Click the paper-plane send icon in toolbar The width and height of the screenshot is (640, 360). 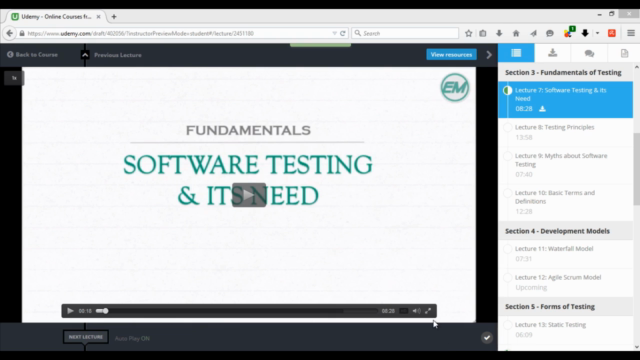point(533,33)
